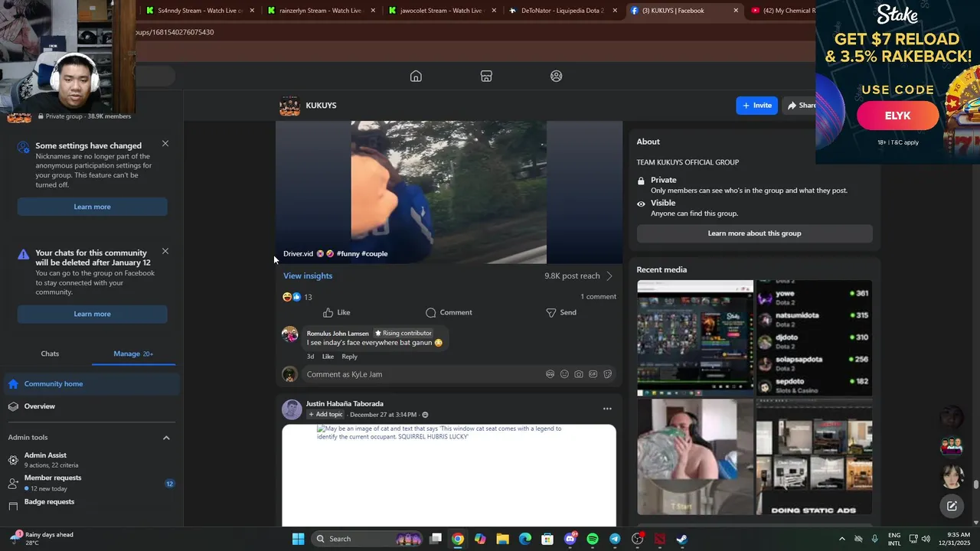The image size is (980, 551).
Task: Switch to My Chemical Romance YouTube tab
Action: [x=781, y=11]
